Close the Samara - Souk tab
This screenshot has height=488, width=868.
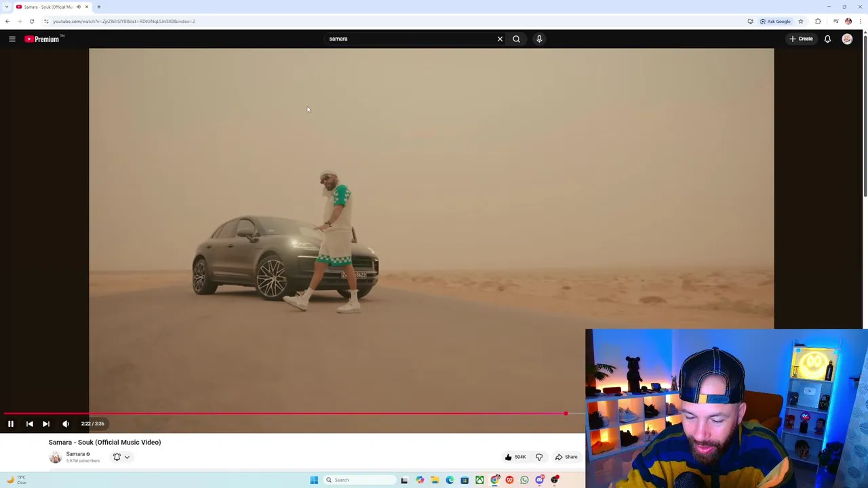click(x=87, y=7)
